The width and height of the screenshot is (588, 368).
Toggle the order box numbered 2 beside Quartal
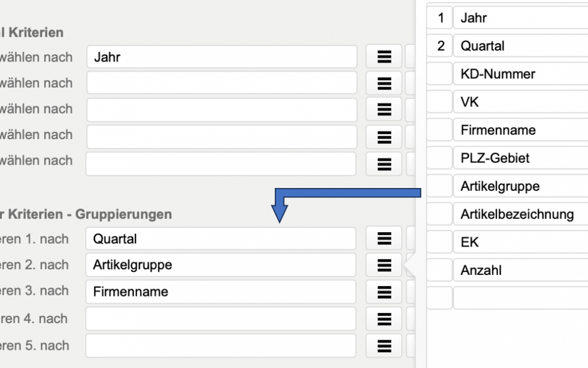(440, 46)
